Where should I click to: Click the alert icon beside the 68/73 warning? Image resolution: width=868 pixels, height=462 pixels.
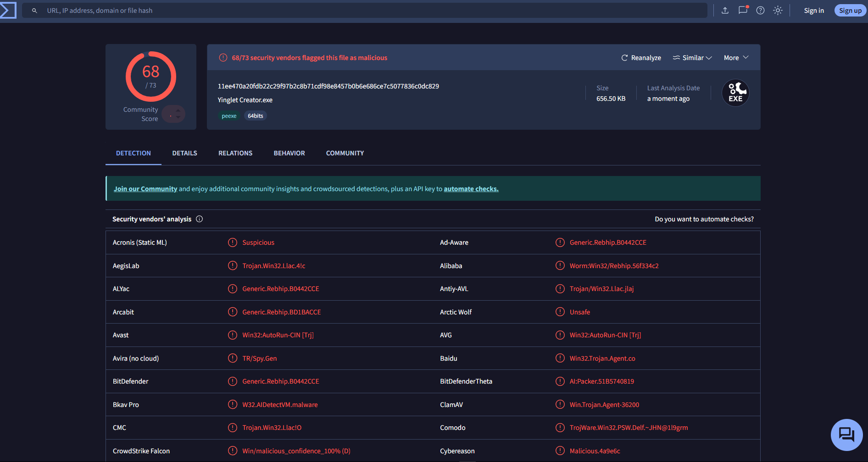(223, 58)
